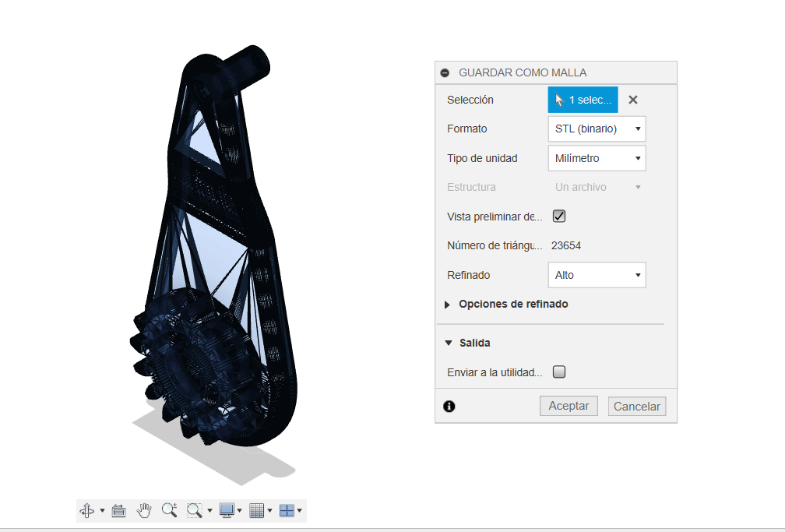Enable Enviar a la utilidad checkbox
This screenshot has height=532, width=785.
(559, 372)
